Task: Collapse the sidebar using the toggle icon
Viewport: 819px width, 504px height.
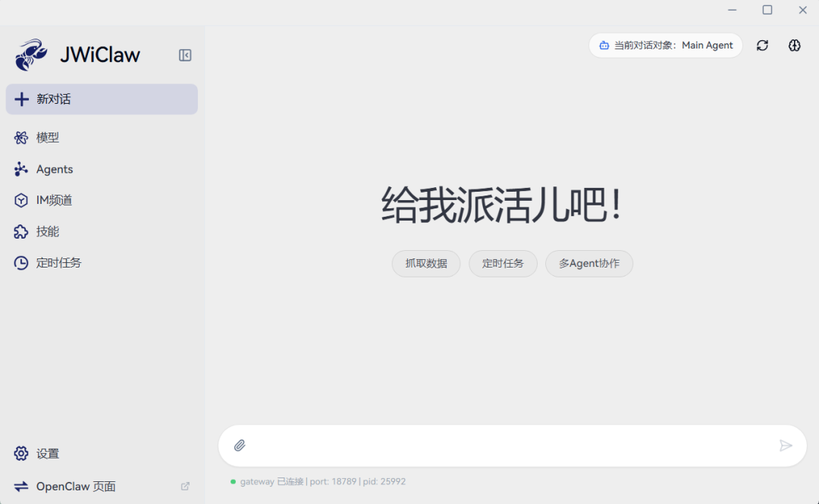Action: click(x=185, y=55)
